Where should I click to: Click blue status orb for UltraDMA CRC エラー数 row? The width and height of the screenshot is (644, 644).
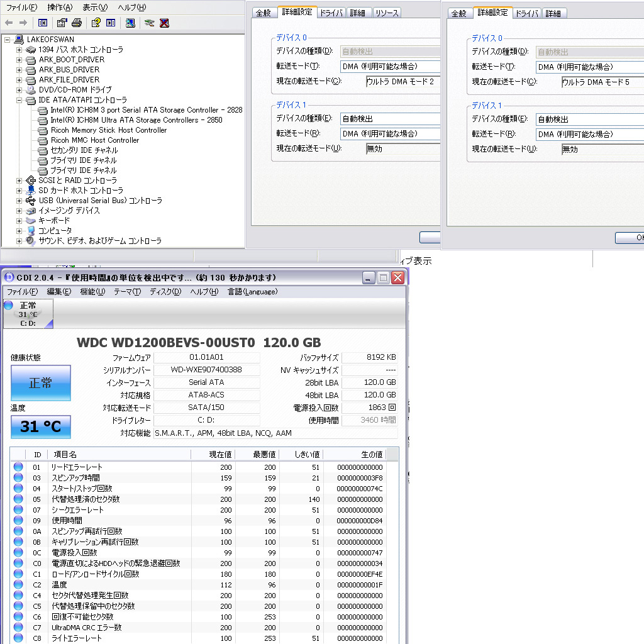18,627
